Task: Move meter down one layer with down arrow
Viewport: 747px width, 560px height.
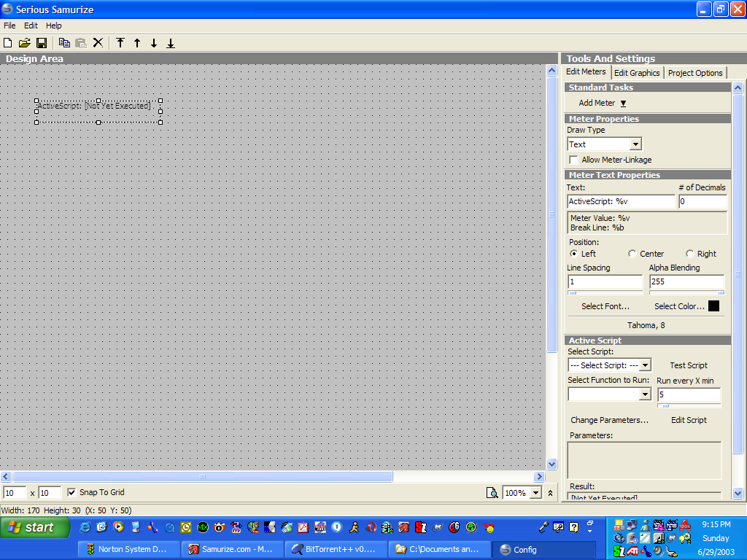Action: pos(154,43)
